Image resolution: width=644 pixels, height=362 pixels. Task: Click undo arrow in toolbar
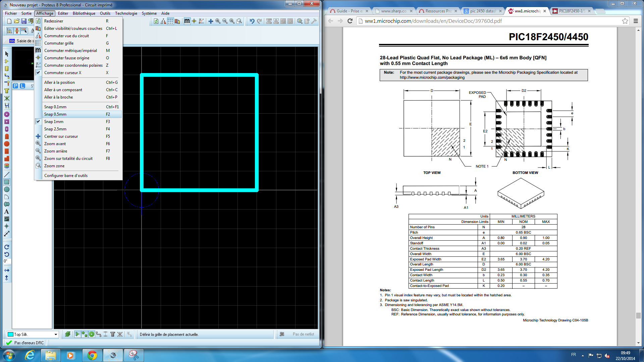click(252, 21)
